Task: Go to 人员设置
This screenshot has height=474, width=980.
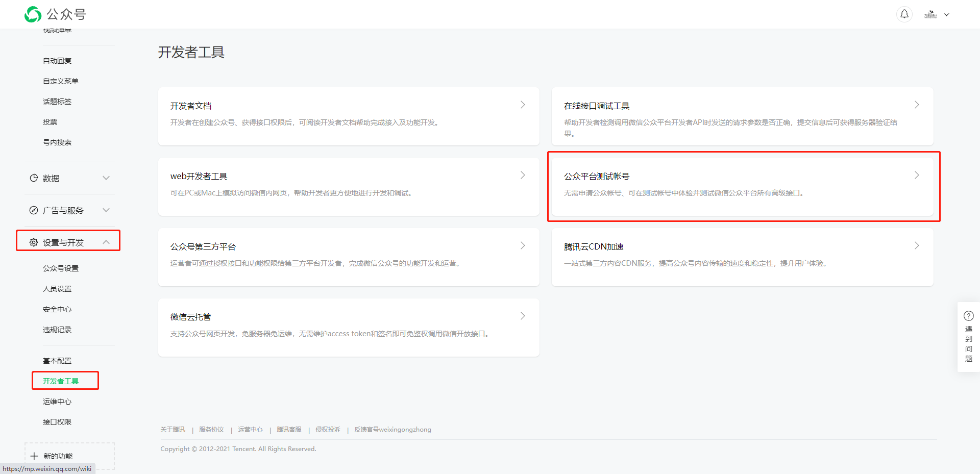Action: pos(57,289)
